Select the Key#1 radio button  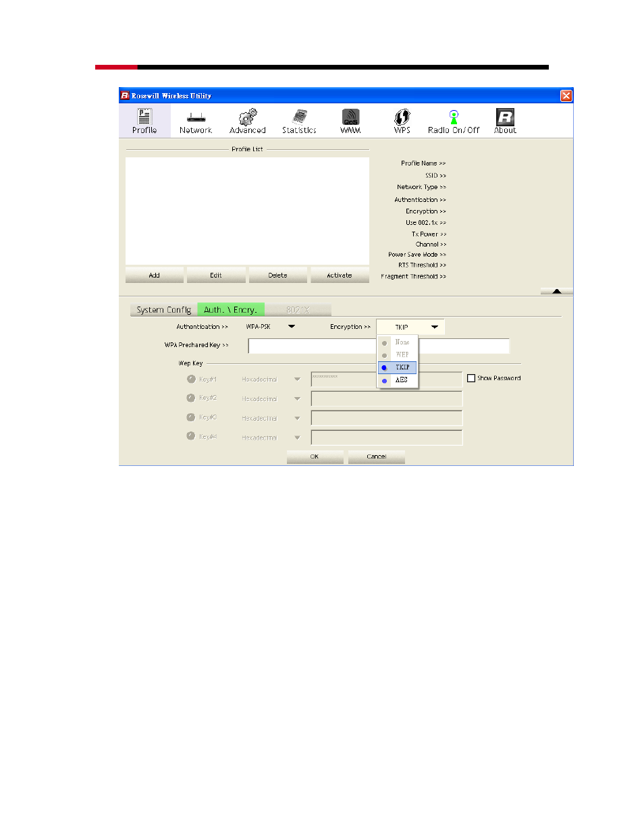(191, 379)
